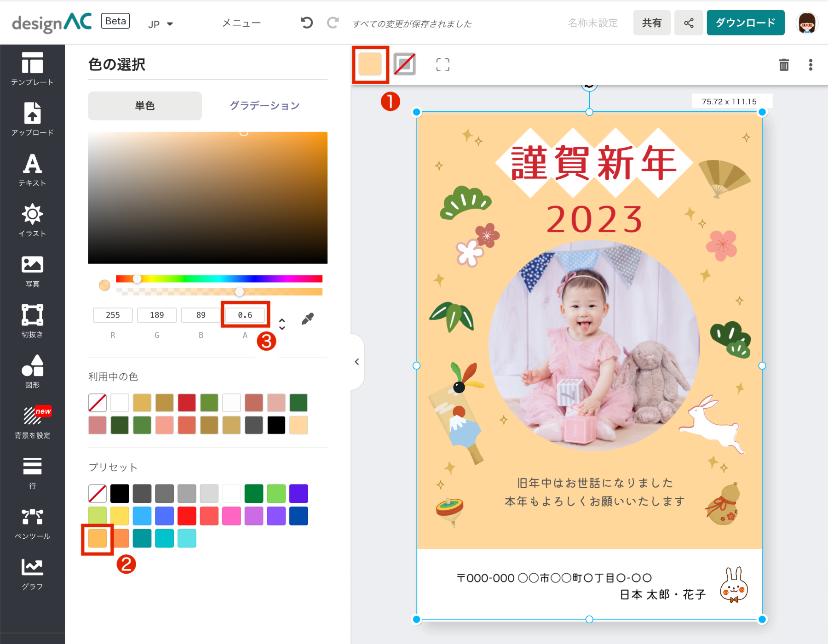Open the テンプレート panel
This screenshot has width=828, height=644.
pyautogui.click(x=32, y=70)
